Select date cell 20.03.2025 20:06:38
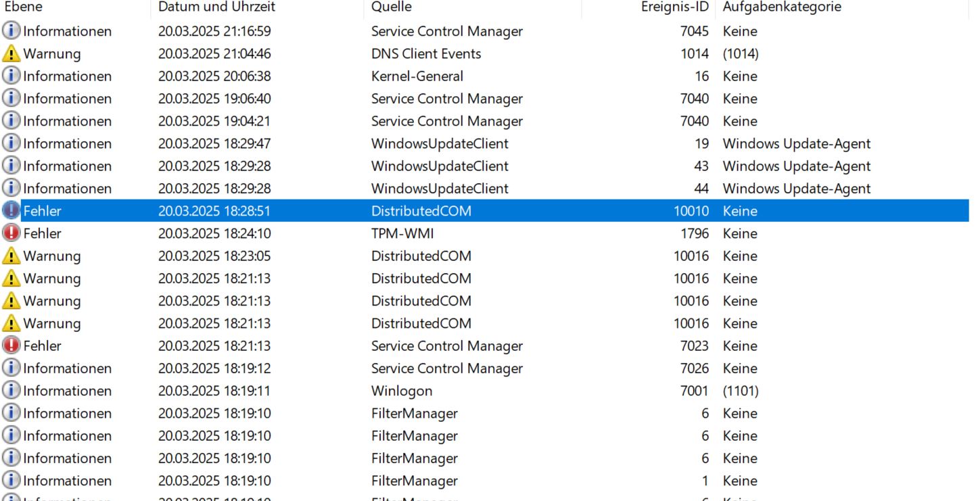 (214, 76)
